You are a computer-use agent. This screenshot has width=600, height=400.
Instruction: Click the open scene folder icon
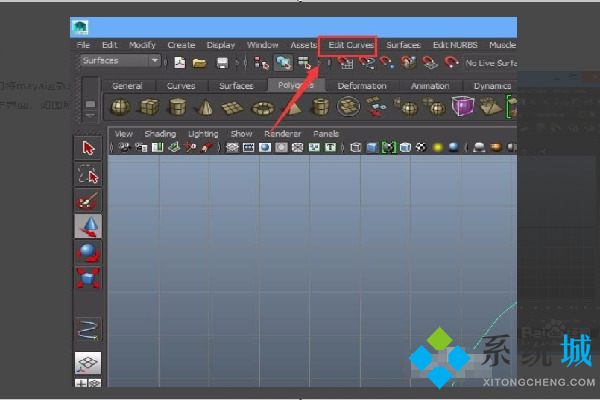click(x=199, y=62)
